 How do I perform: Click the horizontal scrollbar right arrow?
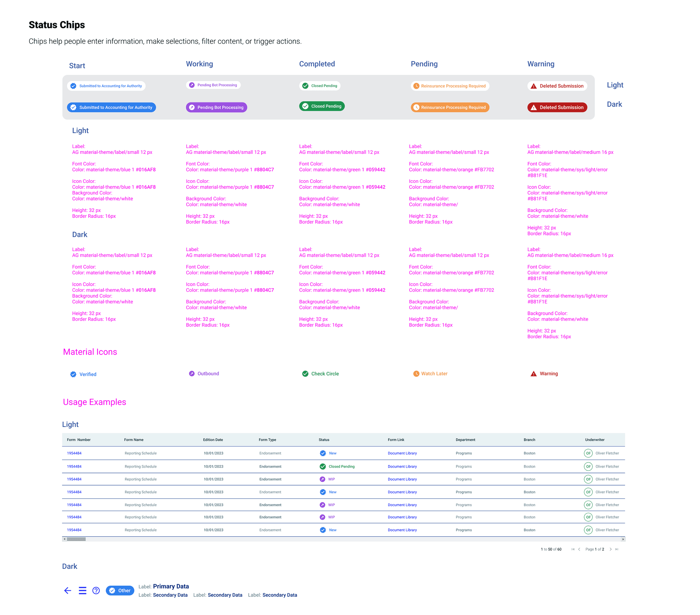pyautogui.click(x=623, y=539)
